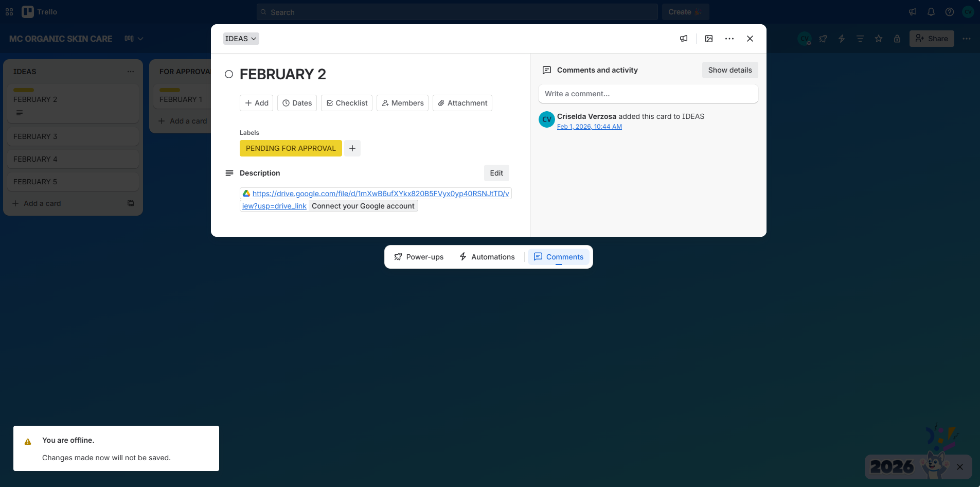Open the board filter icon
This screenshot has height=487, width=980.
pos(860,39)
